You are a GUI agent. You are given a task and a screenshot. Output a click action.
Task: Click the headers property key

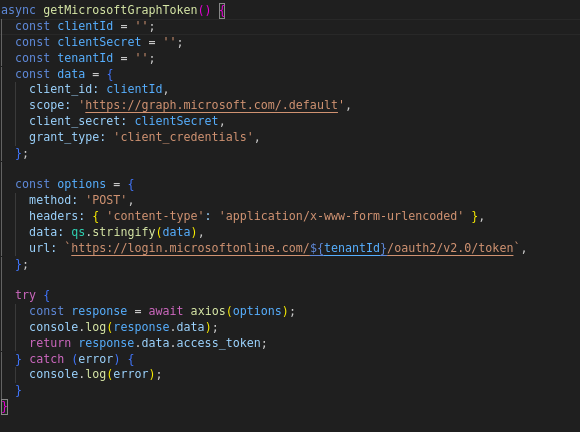53,216
